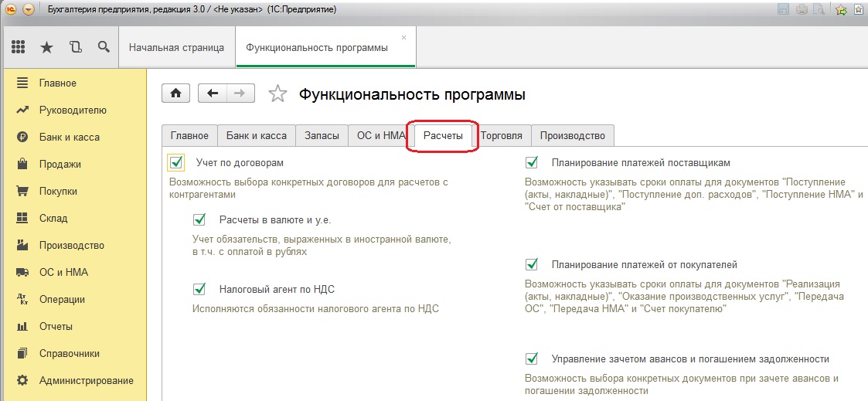Open ОС и НМА truck icon

(x=22, y=272)
